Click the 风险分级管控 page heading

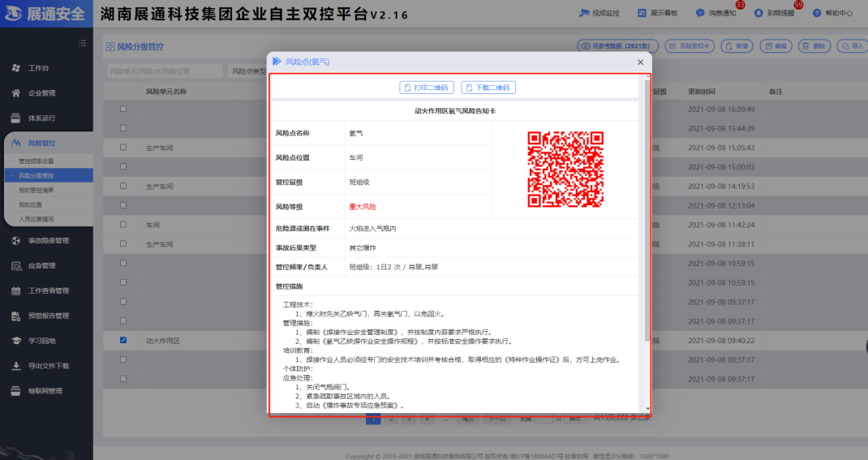tap(140, 47)
